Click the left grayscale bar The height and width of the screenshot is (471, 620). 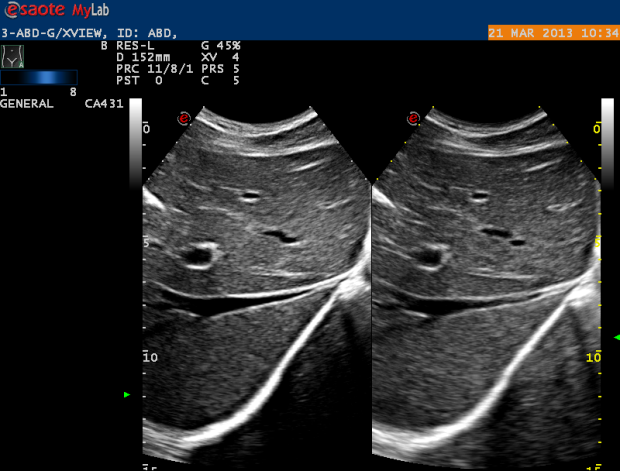click(136, 150)
